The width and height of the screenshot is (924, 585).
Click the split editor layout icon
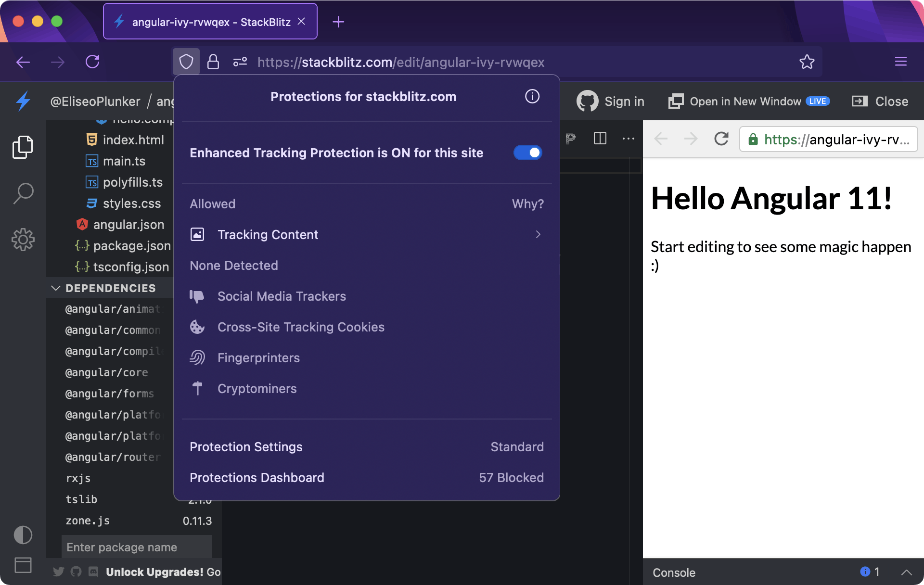(600, 139)
